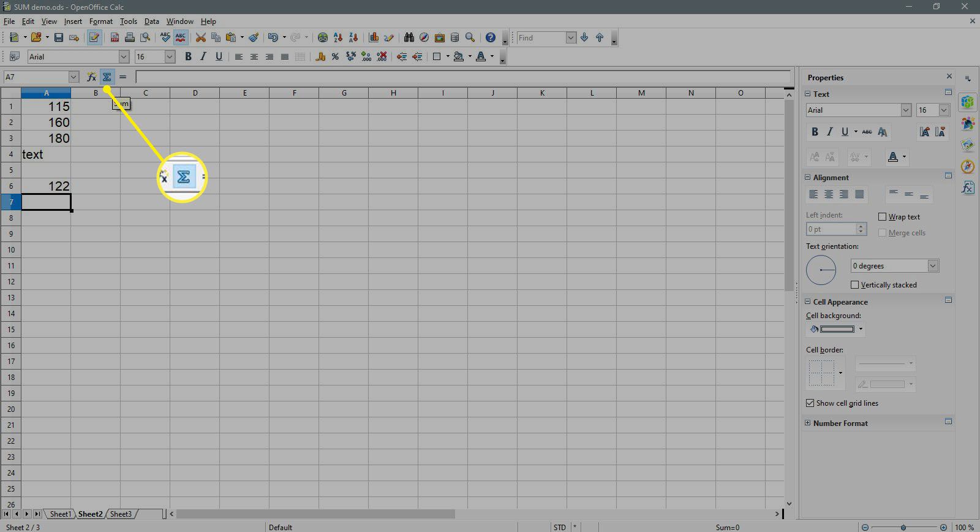The width and height of the screenshot is (980, 532).
Task: Click STD selection mode in status bar
Action: click(x=560, y=527)
